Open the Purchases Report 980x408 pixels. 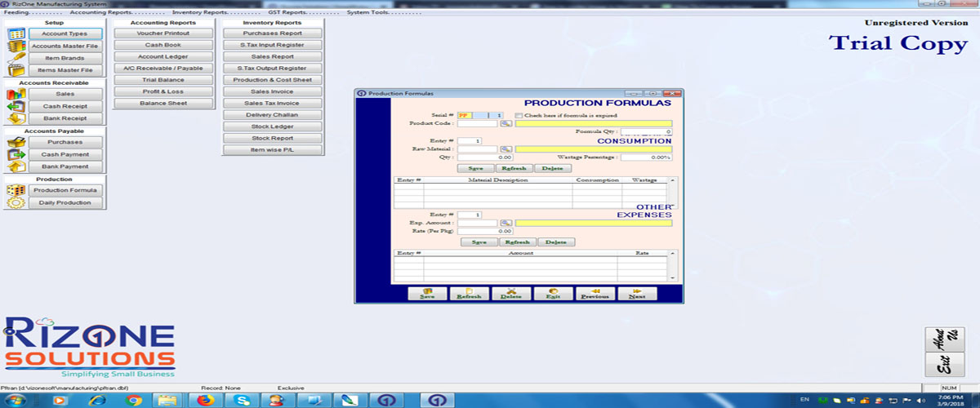click(x=272, y=33)
